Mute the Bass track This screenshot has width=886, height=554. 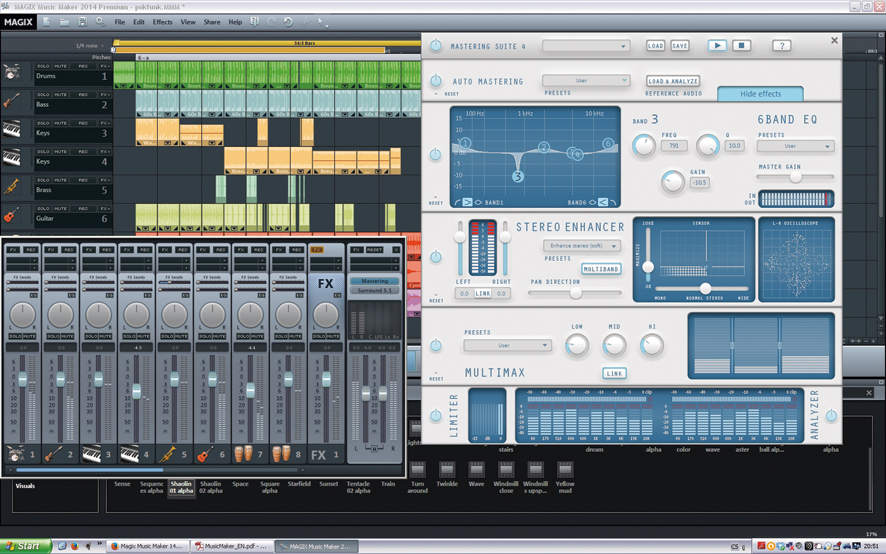(60, 95)
